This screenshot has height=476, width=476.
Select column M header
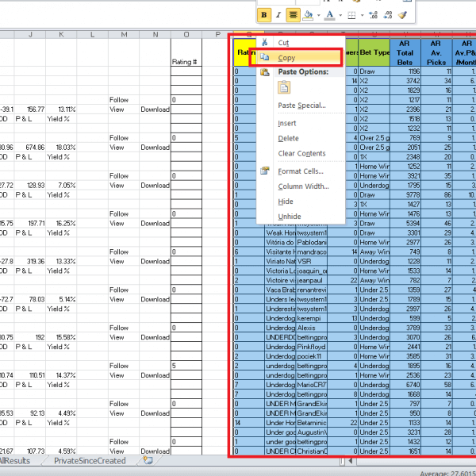tap(124, 35)
